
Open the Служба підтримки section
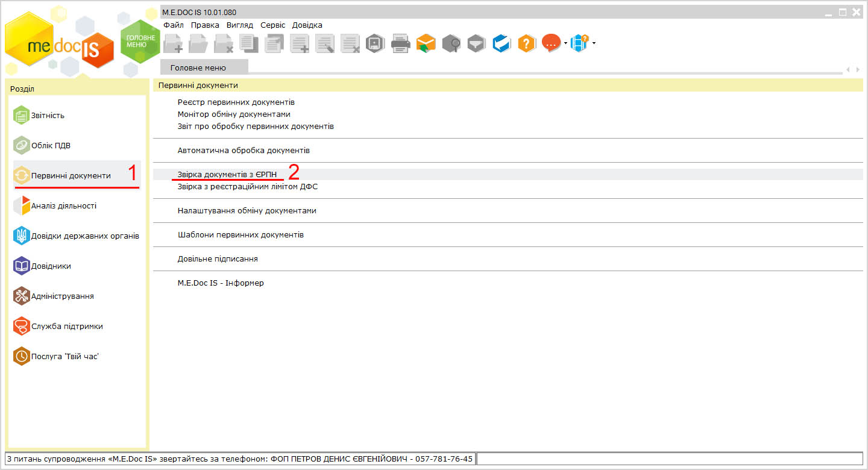tap(77, 326)
